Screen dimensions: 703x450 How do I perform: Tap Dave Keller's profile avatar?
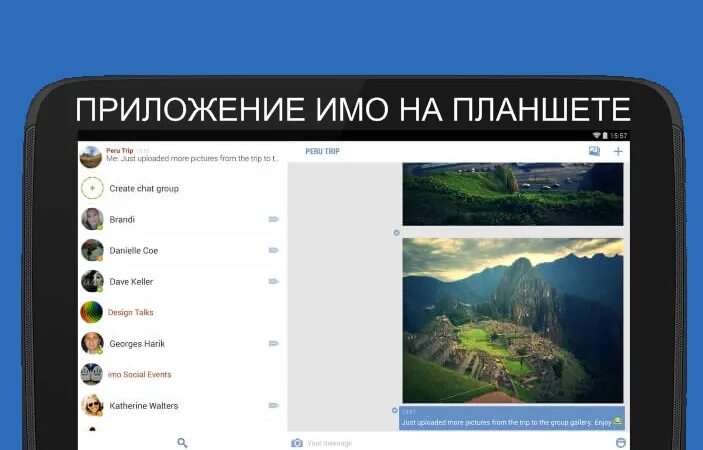[x=92, y=281]
